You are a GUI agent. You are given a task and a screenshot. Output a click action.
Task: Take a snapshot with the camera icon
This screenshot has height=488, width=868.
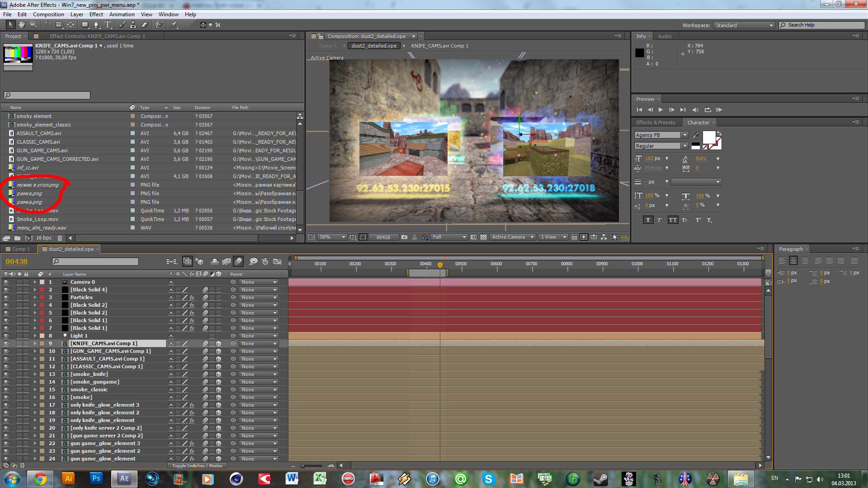click(x=404, y=237)
